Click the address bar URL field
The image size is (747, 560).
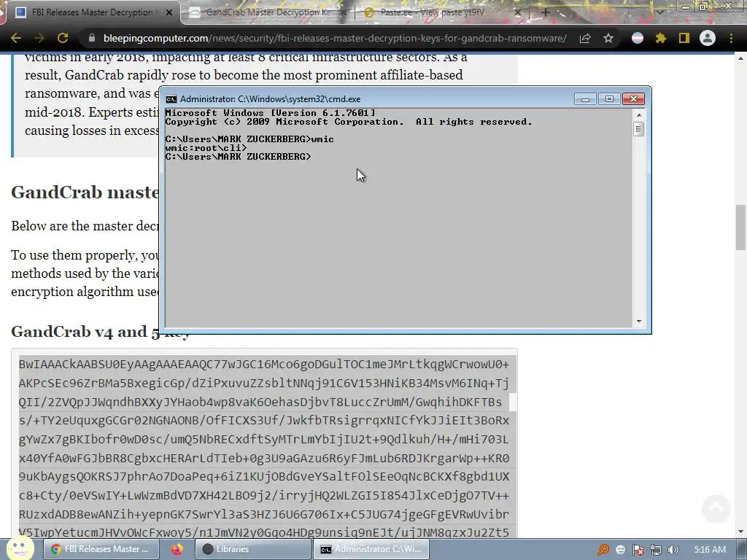[x=335, y=38]
